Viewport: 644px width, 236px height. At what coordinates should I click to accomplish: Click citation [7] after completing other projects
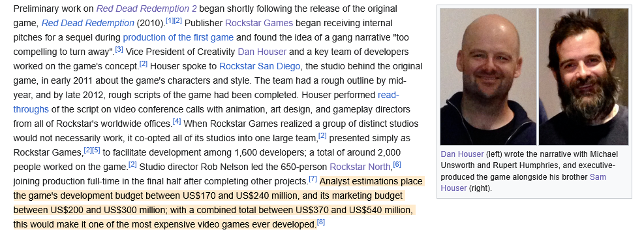313,179
